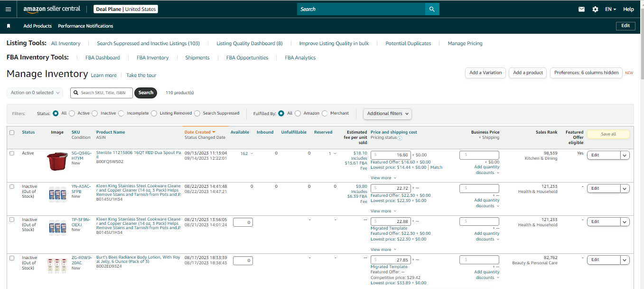
Task: Follow the Take the tour link
Action: click(141, 75)
